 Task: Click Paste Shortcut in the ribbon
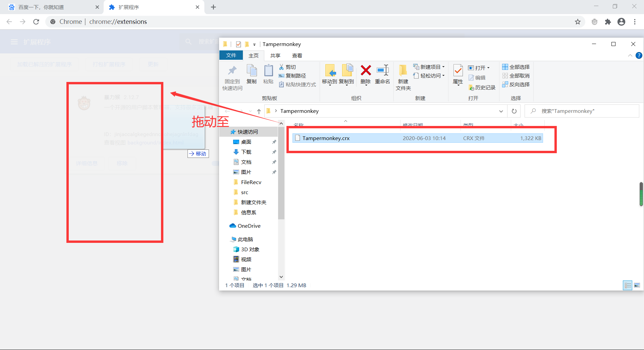coord(298,84)
